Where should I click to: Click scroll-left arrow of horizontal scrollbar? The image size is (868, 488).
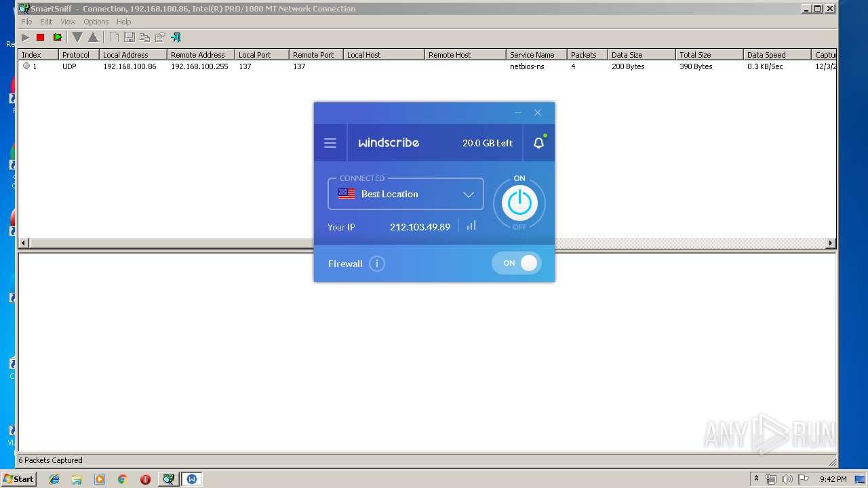(x=23, y=243)
